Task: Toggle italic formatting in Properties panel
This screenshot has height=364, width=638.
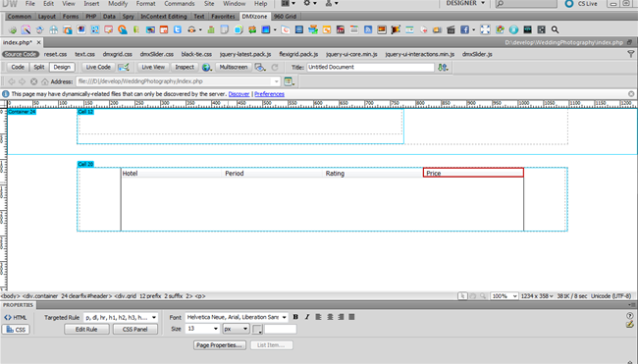Action: pyautogui.click(x=307, y=317)
